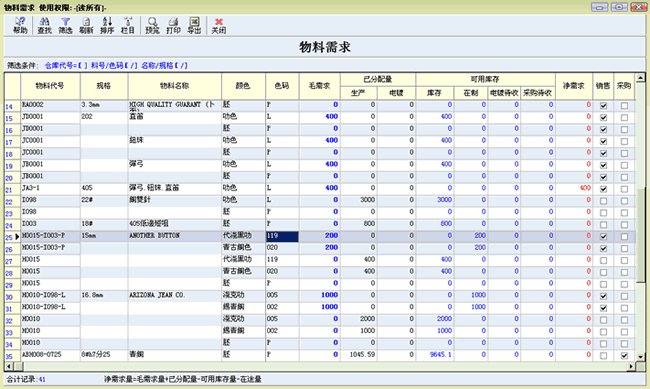
Task: Uncheck 销售 for row 21 JA3-1
Action: pyautogui.click(x=604, y=189)
